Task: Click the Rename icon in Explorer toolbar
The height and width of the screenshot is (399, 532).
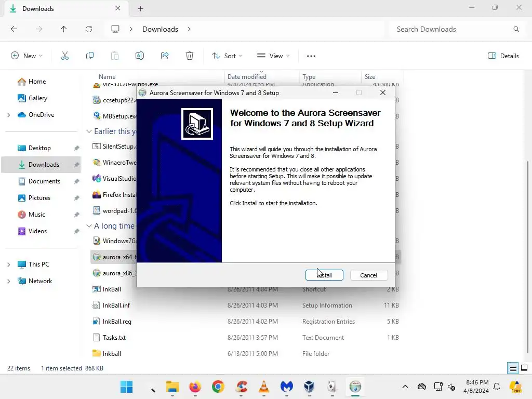Action: point(140,56)
